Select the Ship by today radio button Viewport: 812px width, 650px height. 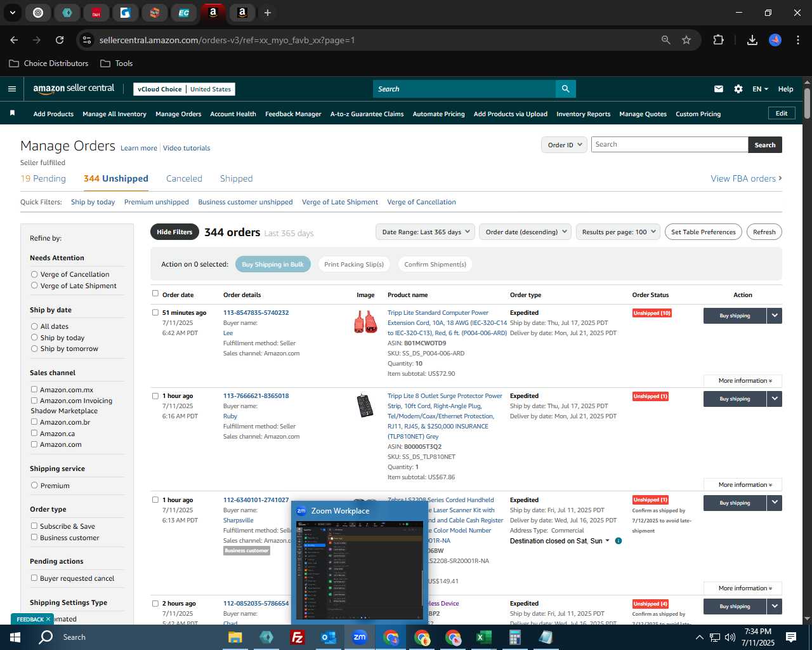tap(34, 338)
